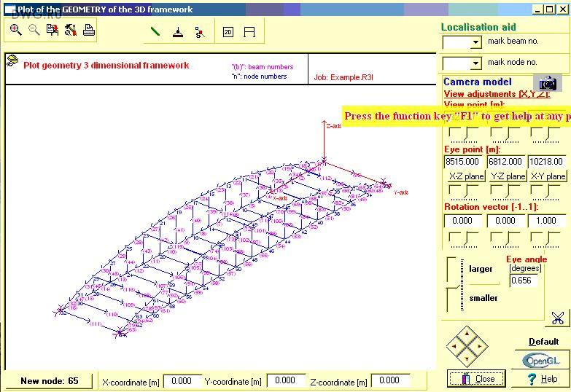This screenshot has width=571, height=392.
Task: Click the scissors icon
Action: point(557,318)
